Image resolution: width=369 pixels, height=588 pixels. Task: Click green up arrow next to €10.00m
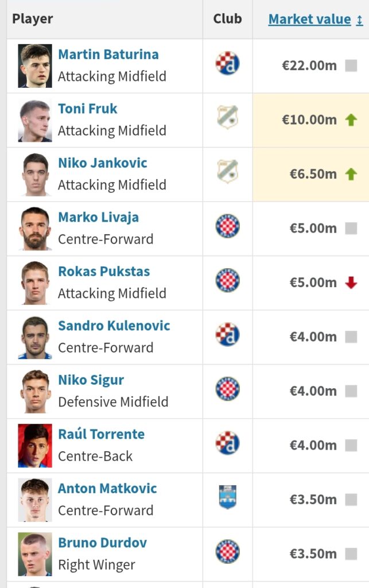(x=351, y=120)
